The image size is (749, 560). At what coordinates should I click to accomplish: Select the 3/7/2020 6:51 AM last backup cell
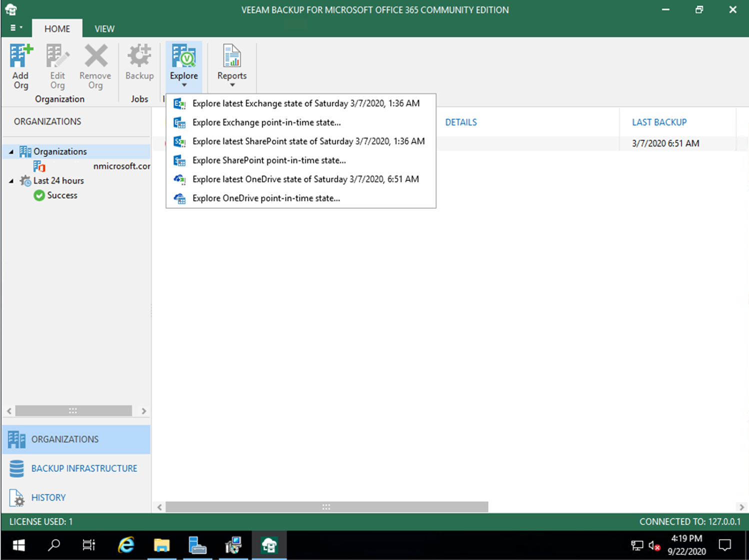tap(665, 143)
